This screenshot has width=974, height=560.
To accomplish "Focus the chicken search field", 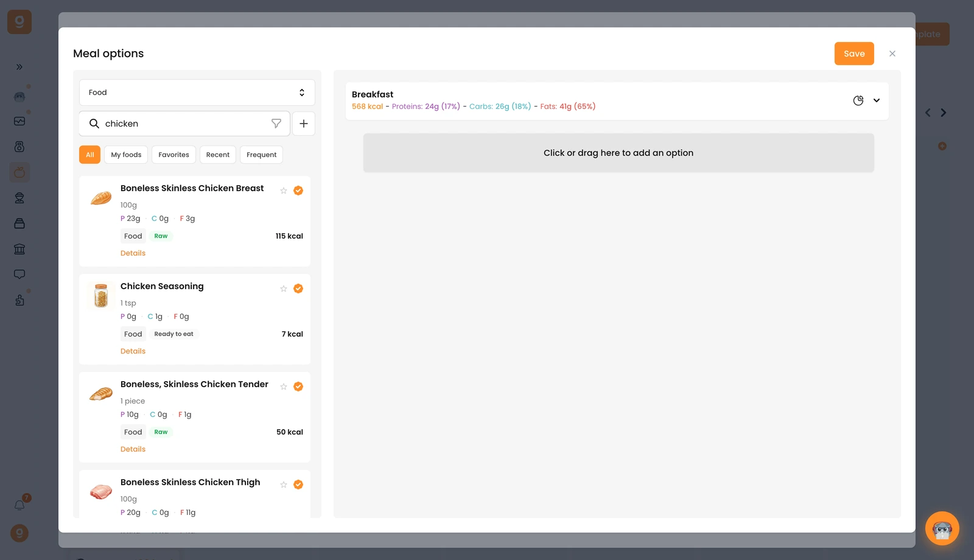I will [x=186, y=124].
